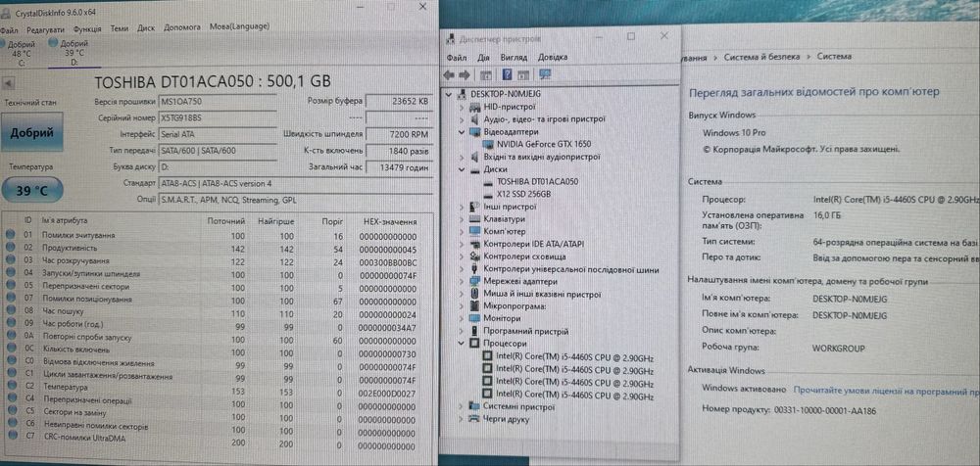980x466 pixels.
Task: Collapse the Процесори node
Action: [x=462, y=344]
